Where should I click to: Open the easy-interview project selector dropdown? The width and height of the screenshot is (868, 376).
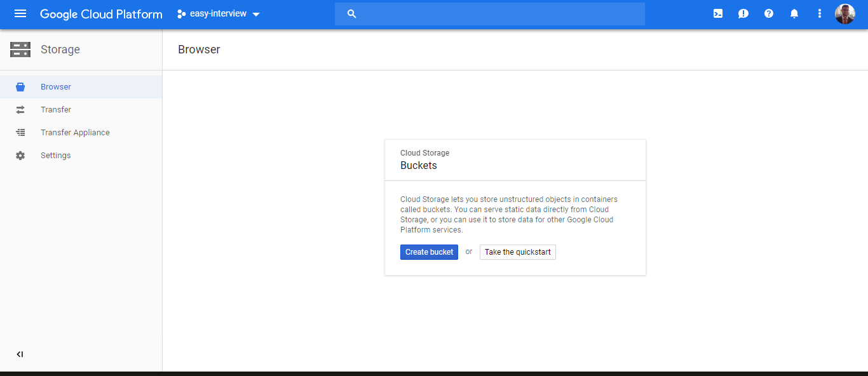coord(219,14)
